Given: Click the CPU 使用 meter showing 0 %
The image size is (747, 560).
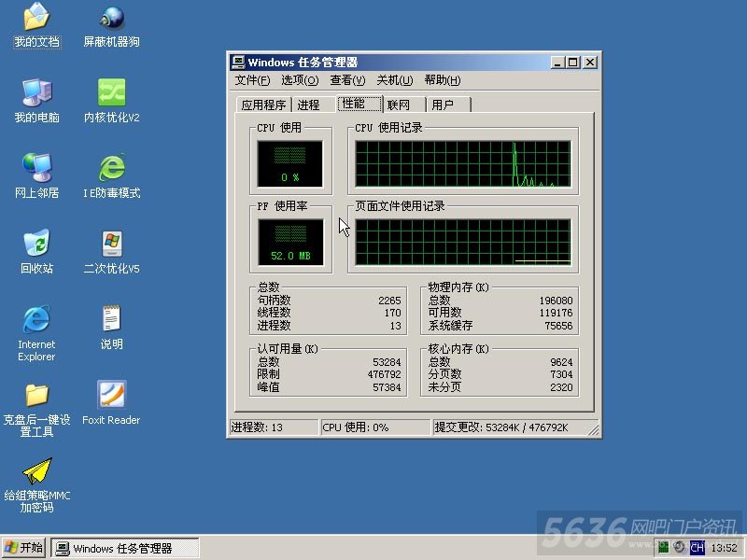Looking at the screenshot, I should click(x=290, y=164).
